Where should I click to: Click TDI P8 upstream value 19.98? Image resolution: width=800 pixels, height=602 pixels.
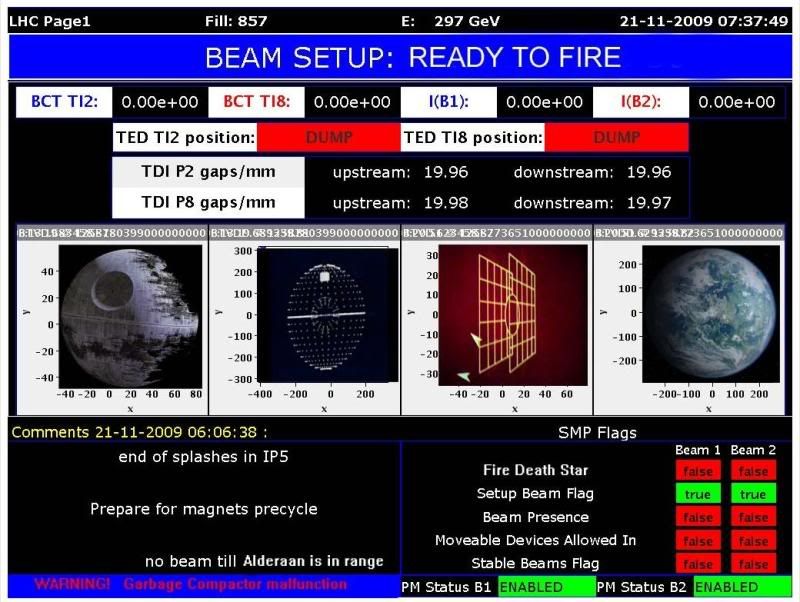(446, 203)
